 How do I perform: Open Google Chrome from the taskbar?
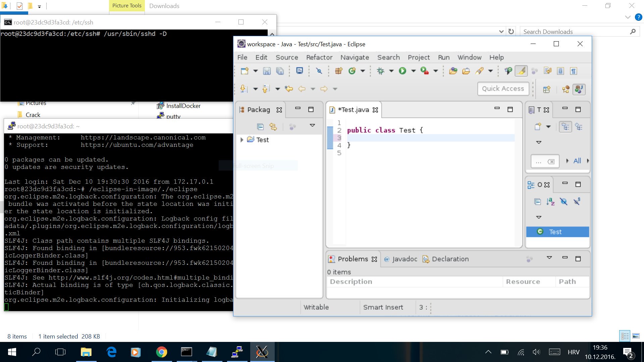coord(161,352)
